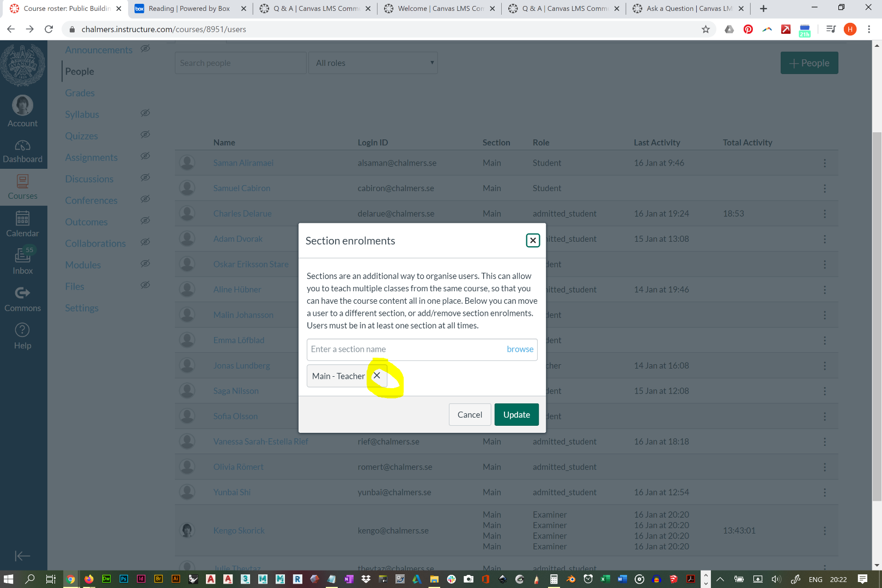The height and width of the screenshot is (588, 882).
Task: Toggle the Collaborations hidden eye icon
Action: coord(145,242)
